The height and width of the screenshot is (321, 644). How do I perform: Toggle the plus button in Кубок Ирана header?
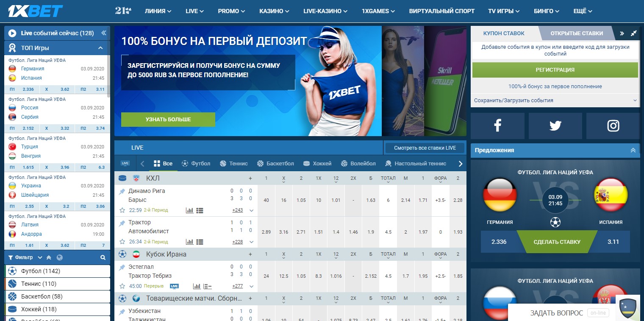[250, 254]
